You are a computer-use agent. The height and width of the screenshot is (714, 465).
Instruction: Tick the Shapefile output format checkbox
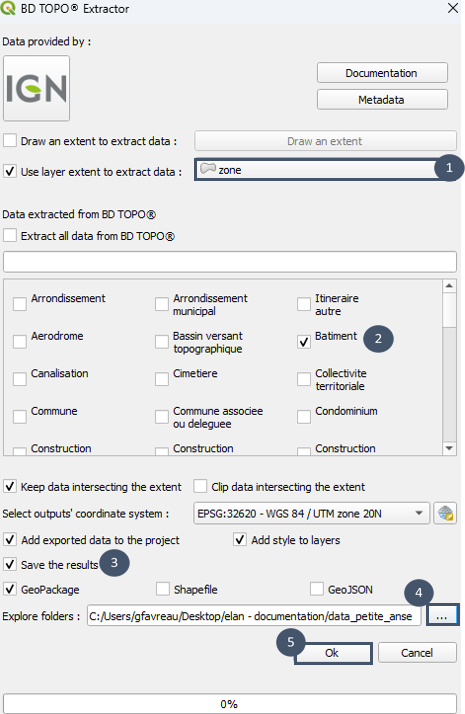(x=163, y=589)
